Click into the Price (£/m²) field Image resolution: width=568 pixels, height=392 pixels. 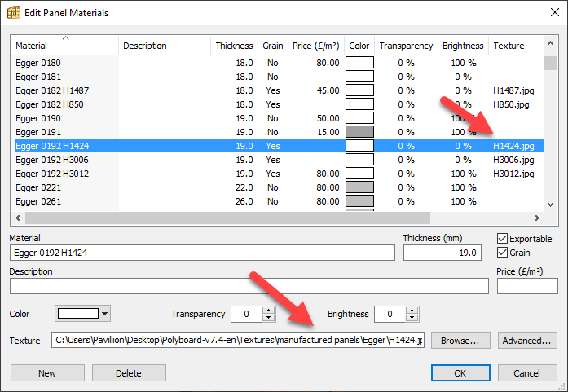coord(527,286)
